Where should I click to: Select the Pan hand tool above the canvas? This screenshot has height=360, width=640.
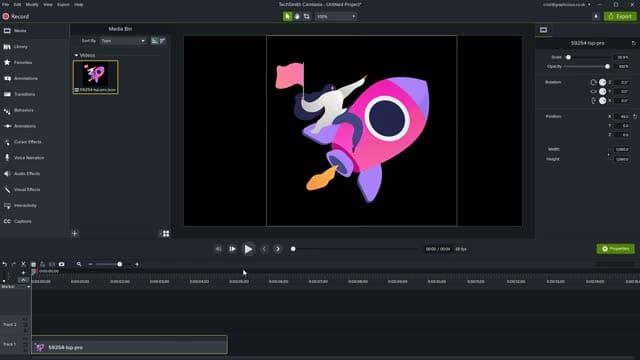tap(297, 16)
